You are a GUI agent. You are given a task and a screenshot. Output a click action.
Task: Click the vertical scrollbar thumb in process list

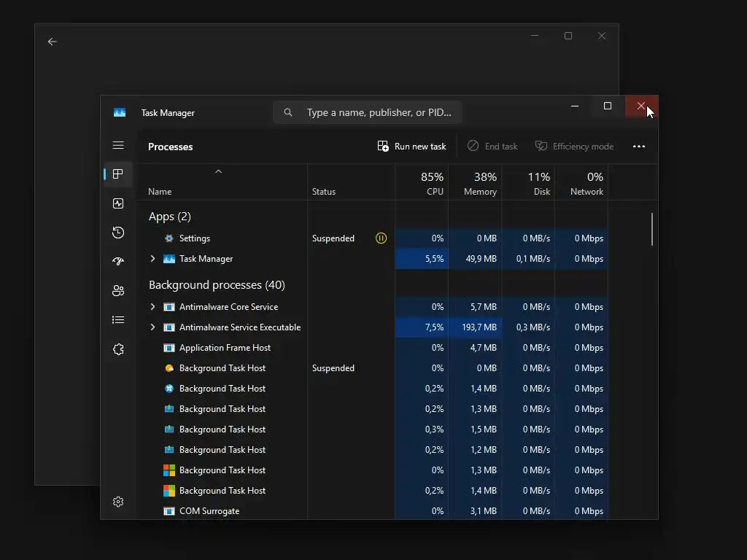[651, 229]
